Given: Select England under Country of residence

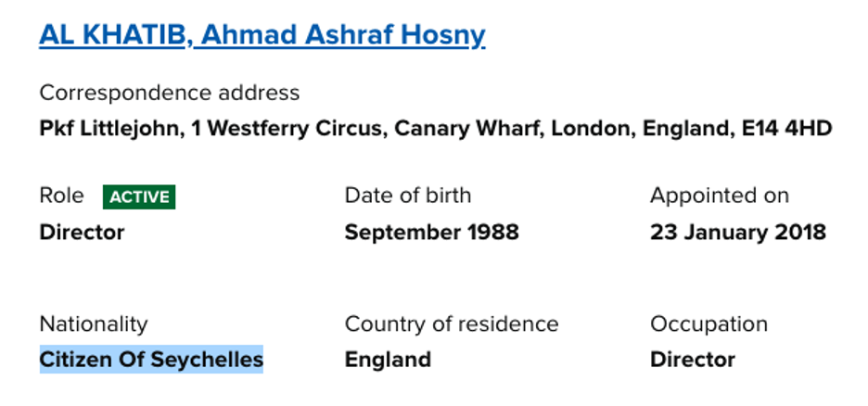Looking at the screenshot, I should [388, 359].
